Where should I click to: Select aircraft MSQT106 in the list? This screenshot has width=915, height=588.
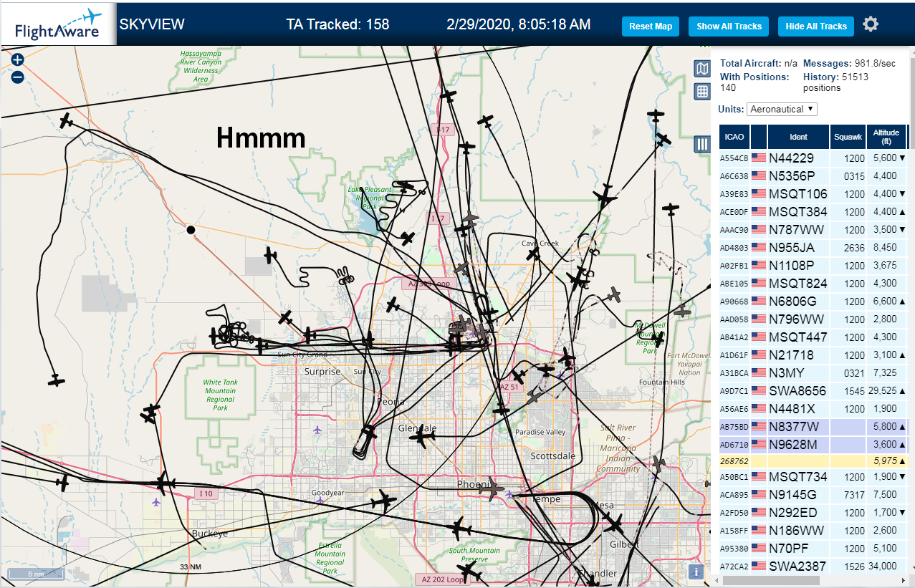(813, 194)
